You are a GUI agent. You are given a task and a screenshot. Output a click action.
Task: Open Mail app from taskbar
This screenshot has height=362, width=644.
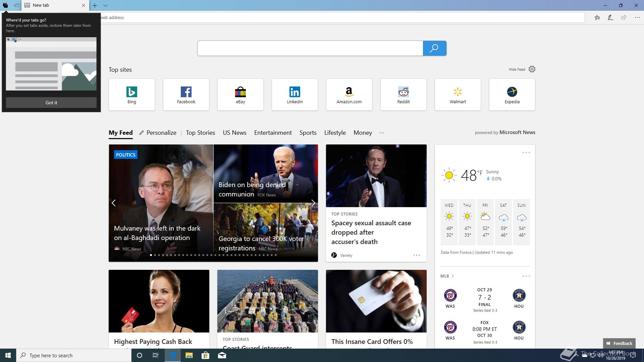222,355
